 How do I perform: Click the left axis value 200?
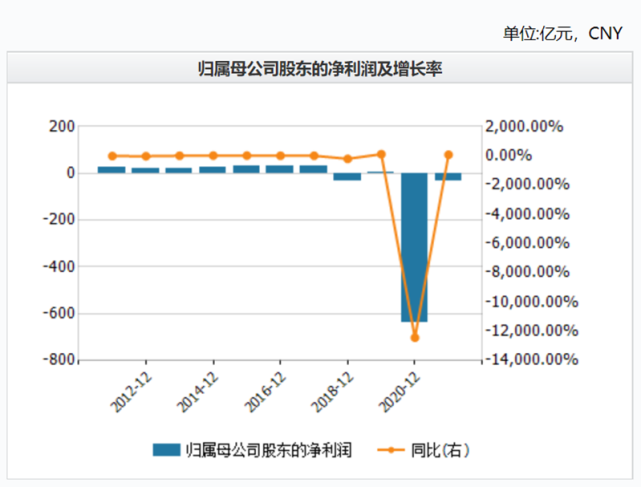point(62,127)
